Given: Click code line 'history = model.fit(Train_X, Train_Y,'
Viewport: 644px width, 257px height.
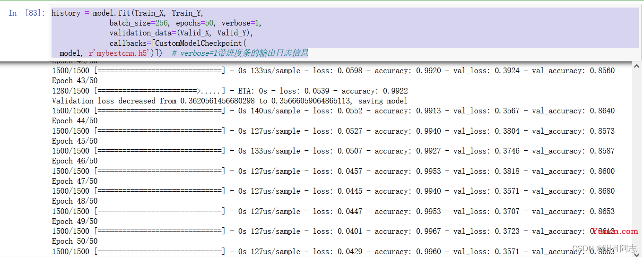Looking at the screenshot, I should tap(127, 13).
